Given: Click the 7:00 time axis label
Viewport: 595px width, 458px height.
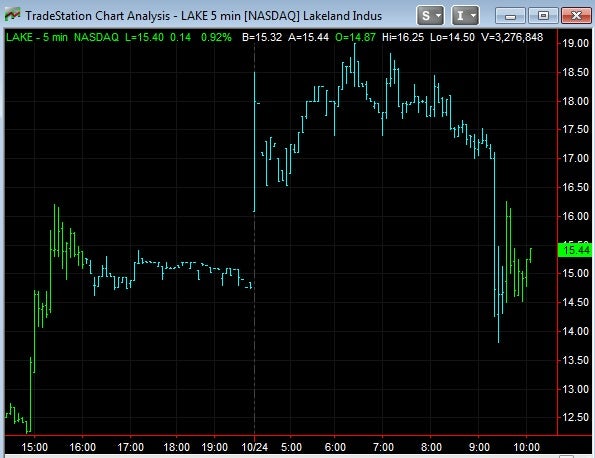Looking at the screenshot, I should 383,447.
